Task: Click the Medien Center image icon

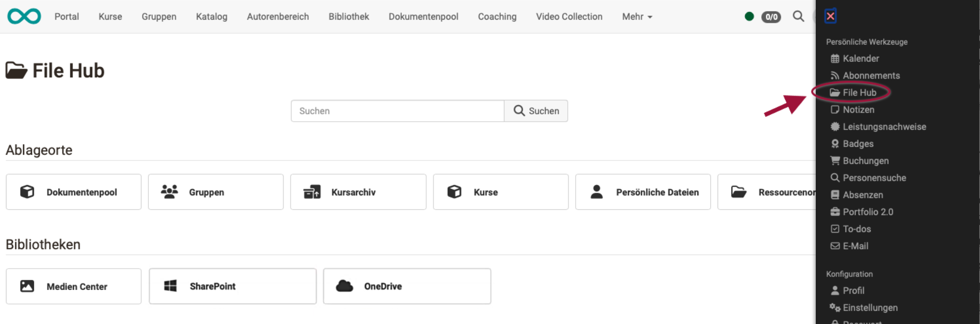Action: click(27, 286)
